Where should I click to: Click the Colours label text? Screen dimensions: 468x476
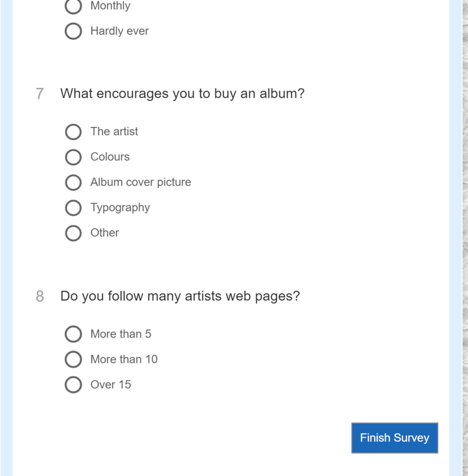pyautogui.click(x=110, y=157)
